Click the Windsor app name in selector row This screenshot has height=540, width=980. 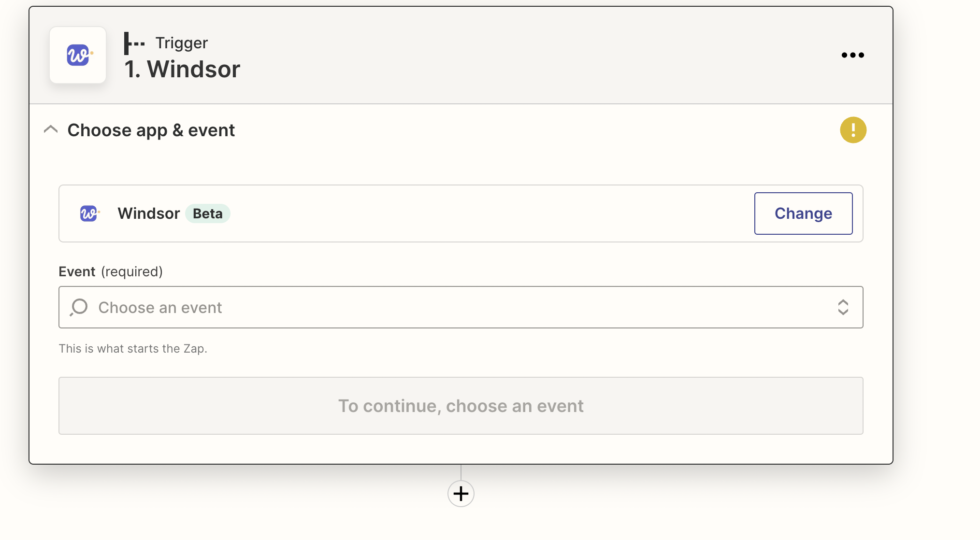tap(149, 213)
